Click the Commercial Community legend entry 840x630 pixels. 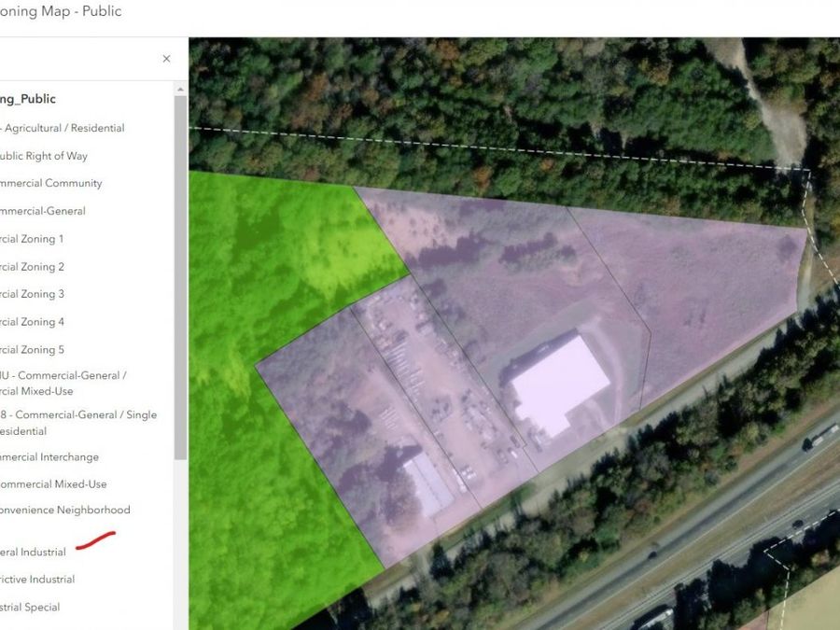50,183
